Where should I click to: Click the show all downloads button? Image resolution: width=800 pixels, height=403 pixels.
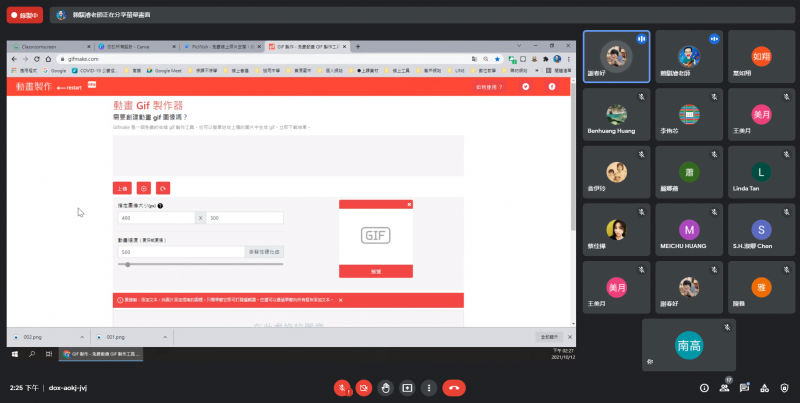[549, 337]
